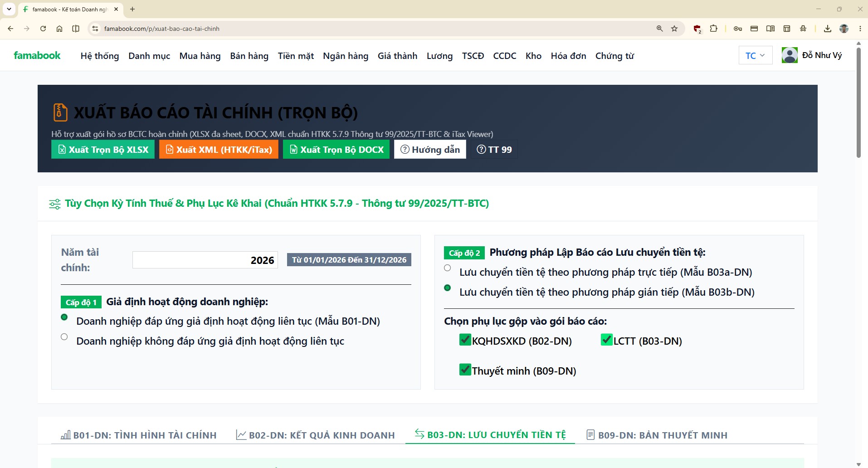Select 'không đáp ứng giả định hoạt động liên tục'
This screenshot has height=468, width=868.
[x=64, y=337]
